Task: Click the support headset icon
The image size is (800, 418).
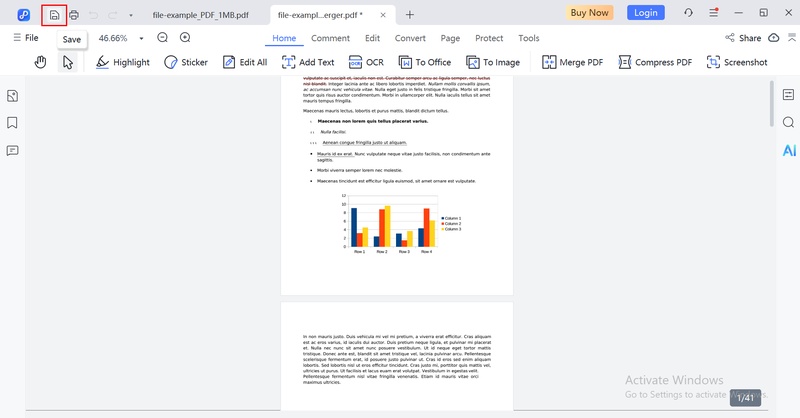Action: click(x=688, y=13)
